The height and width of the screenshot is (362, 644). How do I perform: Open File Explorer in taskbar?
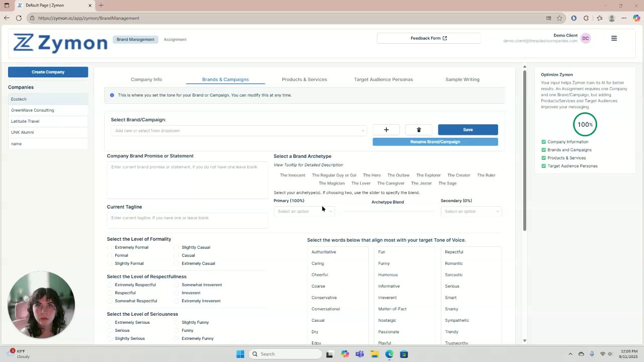[375, 354]
